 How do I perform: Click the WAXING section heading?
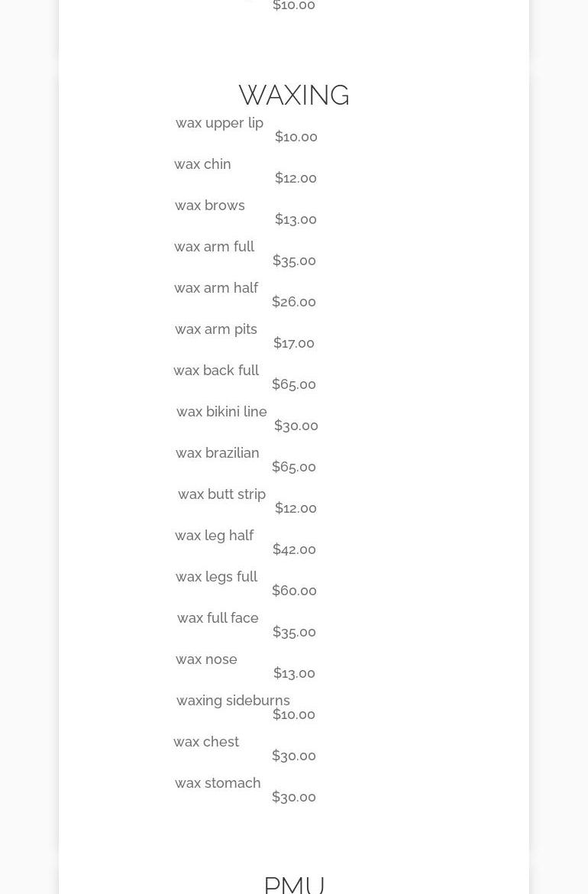[294, 96]
